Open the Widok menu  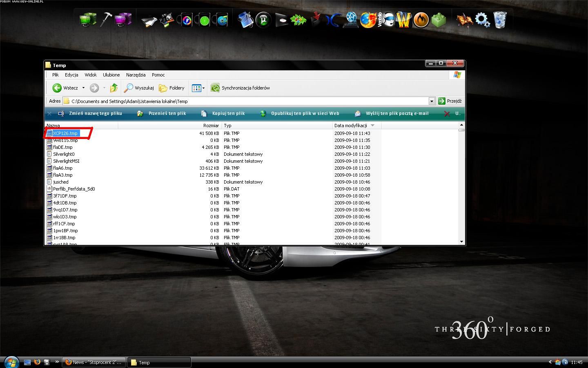click(x=91, y=75)
